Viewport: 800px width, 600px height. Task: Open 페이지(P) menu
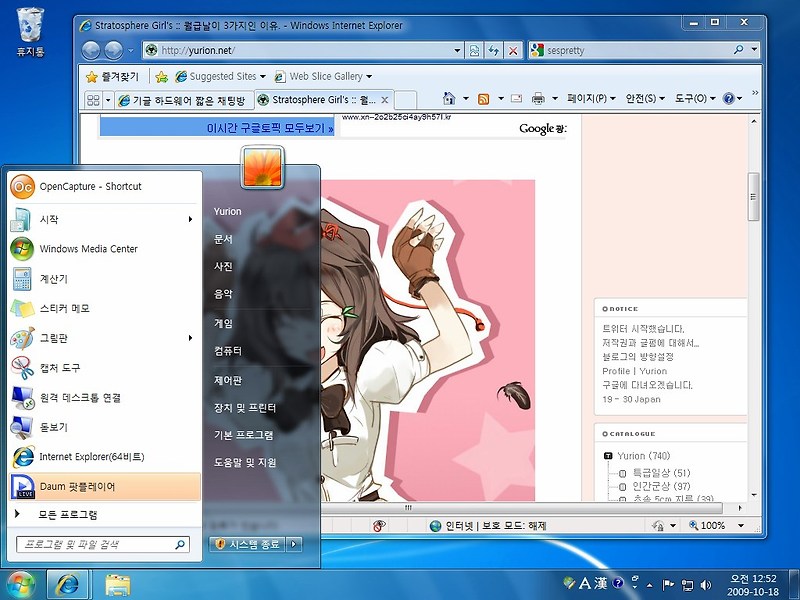591,98
